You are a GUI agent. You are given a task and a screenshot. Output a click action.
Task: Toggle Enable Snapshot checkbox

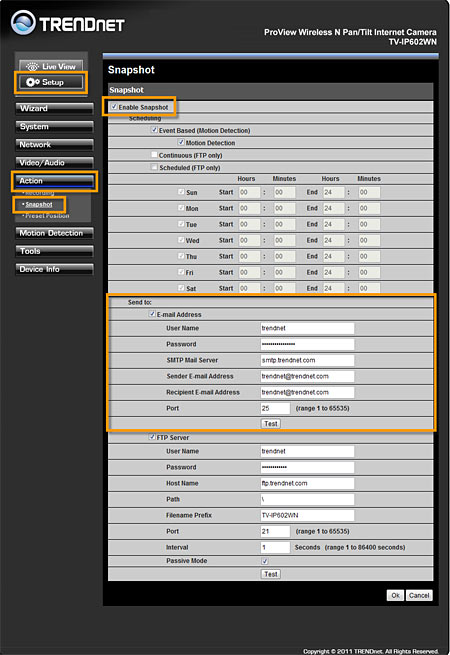point(114,107)
